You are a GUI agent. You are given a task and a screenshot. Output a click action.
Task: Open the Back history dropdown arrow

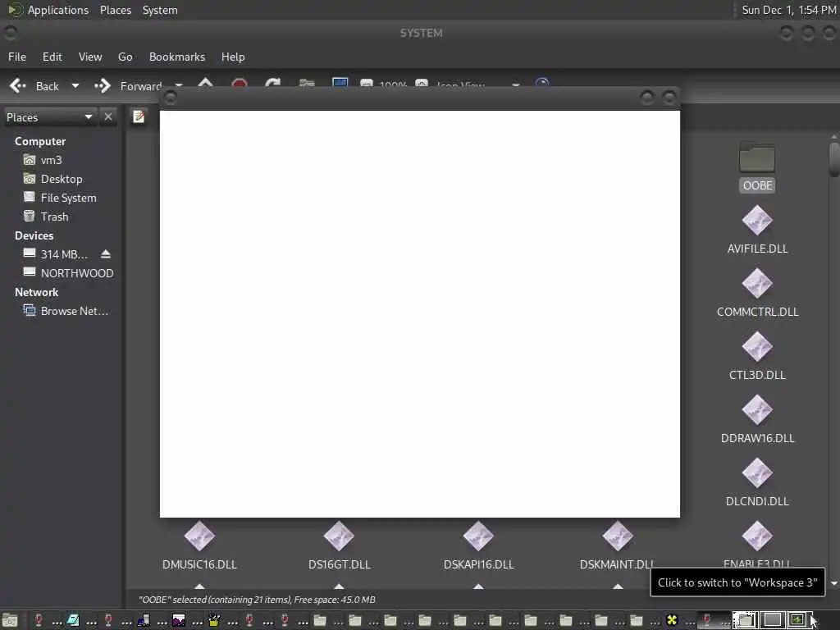click(x=75, y=85)
